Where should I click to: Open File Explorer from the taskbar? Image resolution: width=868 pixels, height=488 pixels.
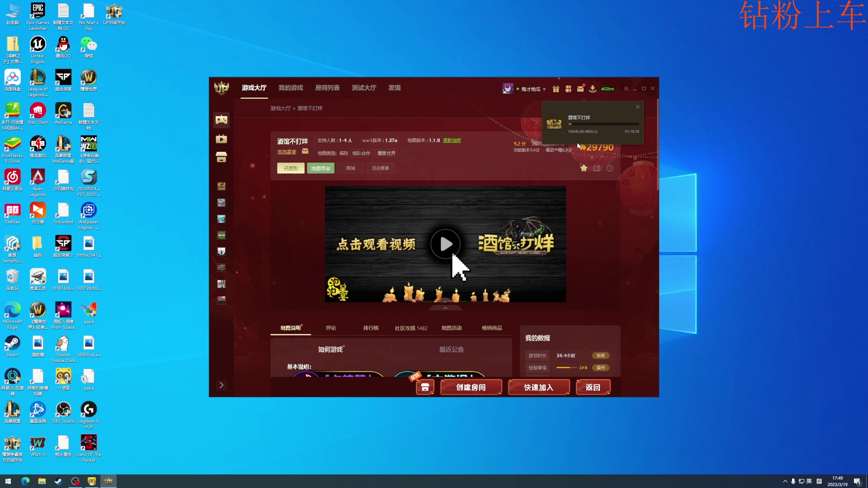pos(42,481)
